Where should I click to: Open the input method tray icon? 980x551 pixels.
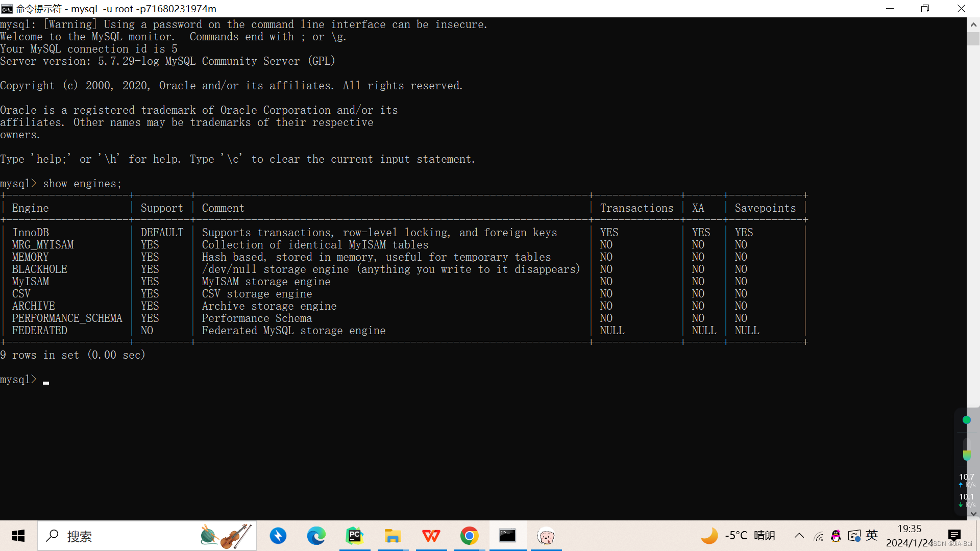854,536
